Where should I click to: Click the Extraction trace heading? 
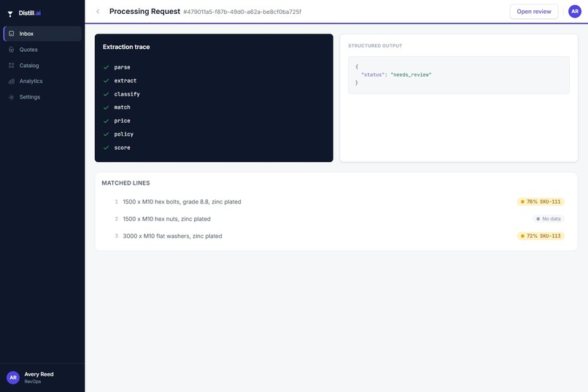(x=126, y=47)
